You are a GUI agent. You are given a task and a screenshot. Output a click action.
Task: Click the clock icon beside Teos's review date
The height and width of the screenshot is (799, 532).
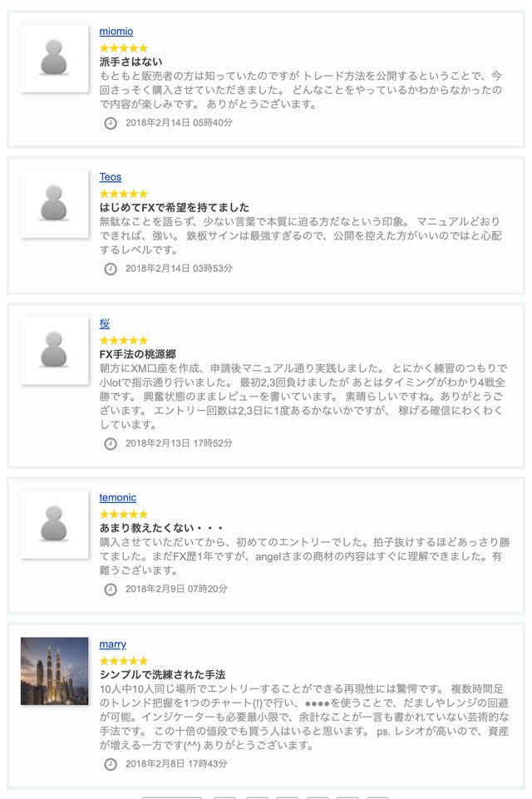[111, 269]
